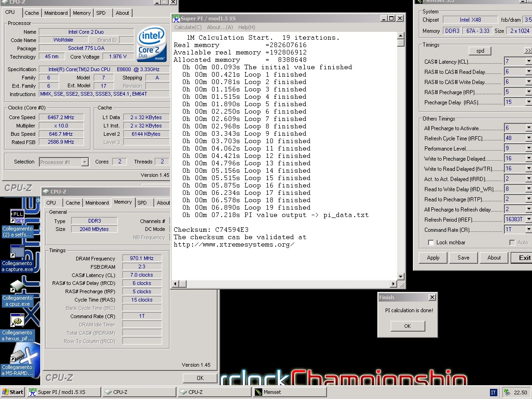This screenshot has width=532, height=399.
Task: Open the setfsb shortcut with the PLL SET icon
Action: pyautogui.click(x=17, y=223)
